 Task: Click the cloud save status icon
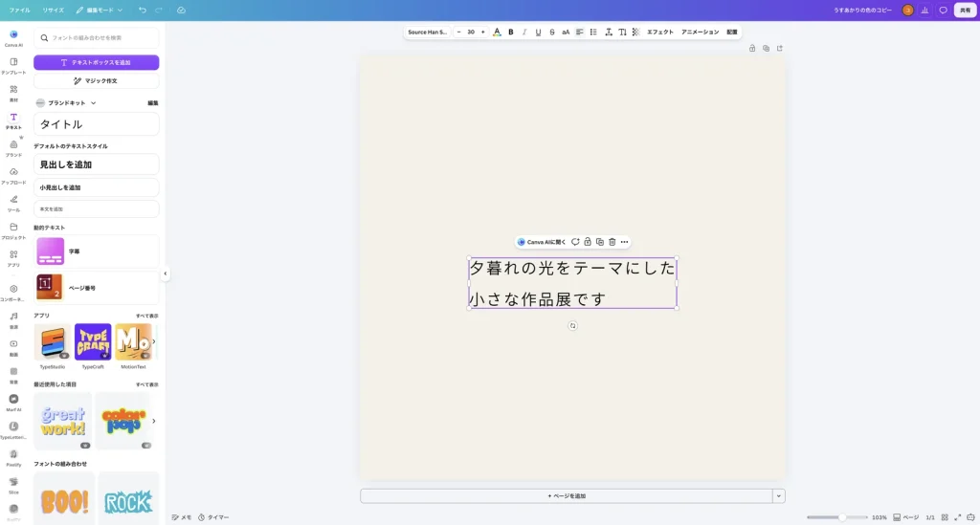[181, 10]
